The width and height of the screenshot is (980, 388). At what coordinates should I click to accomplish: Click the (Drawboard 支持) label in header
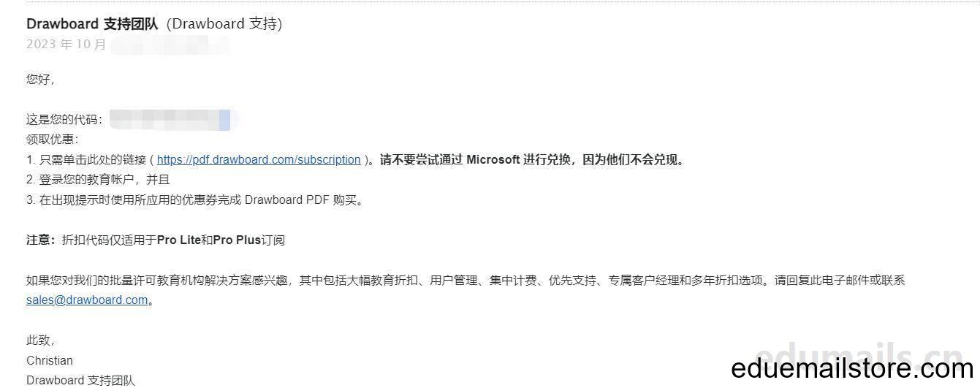pyautogui.click(x=224, y=23)
